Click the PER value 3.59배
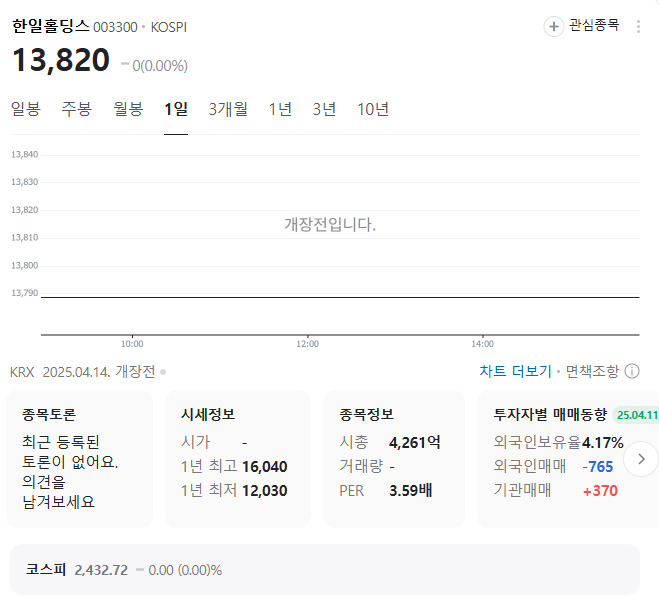Image resolution: width=659 pixels, height=596 pixels. pyautogui.click(x=411, y=491)
